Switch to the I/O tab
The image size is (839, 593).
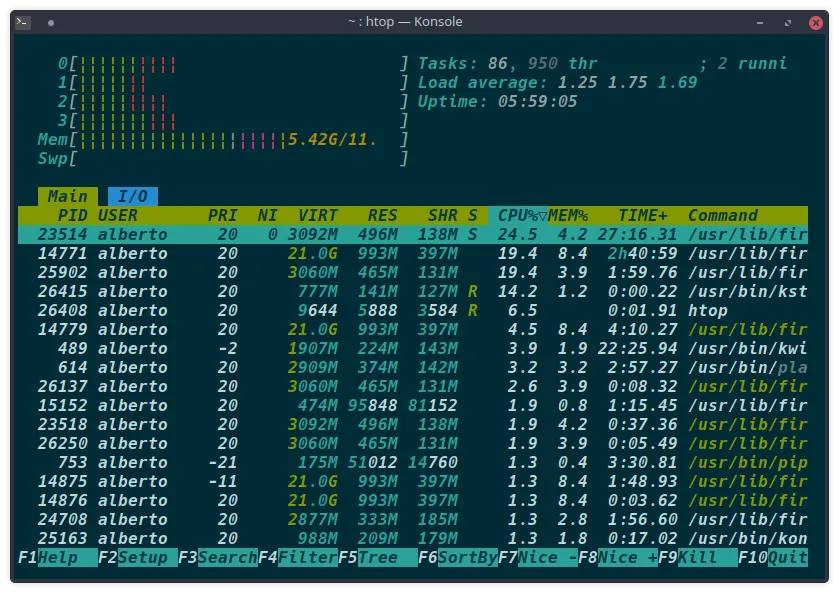[133, 196]
